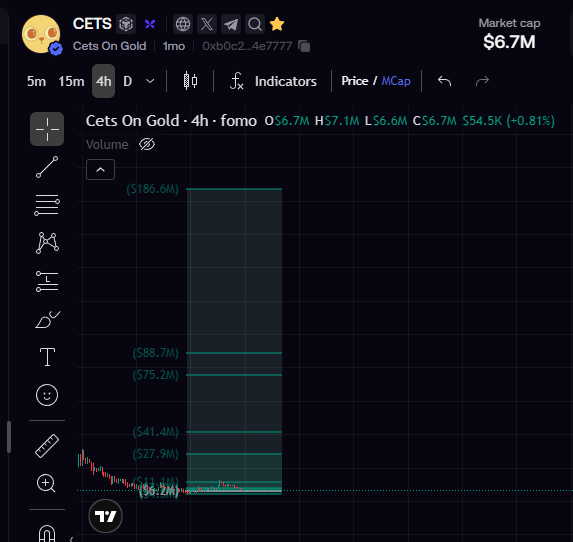Collapse the indicator legend chevron
The image size is (573, 542).
click(x=100, y=170)
